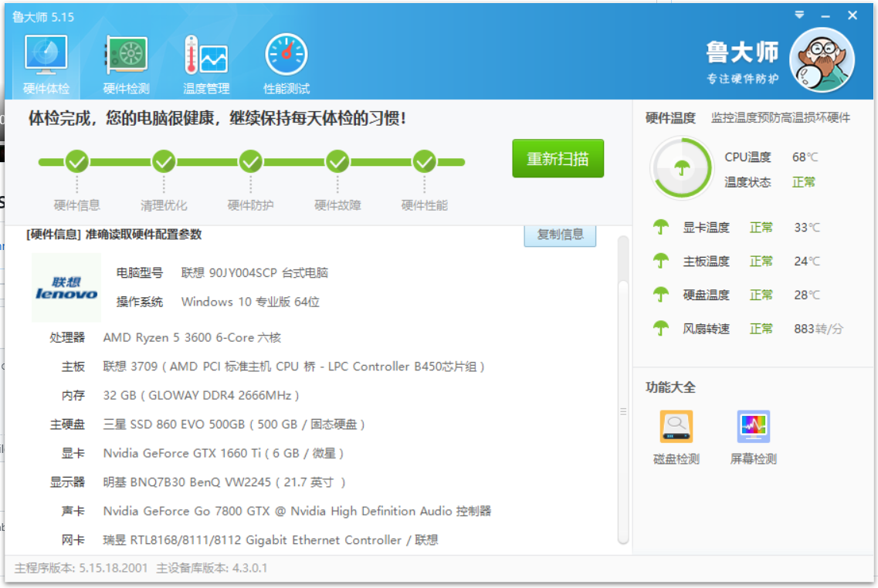Click the 主设备库版本 4.3.0.1 status text
Screen dimensions: 878x588
point(212,569)
